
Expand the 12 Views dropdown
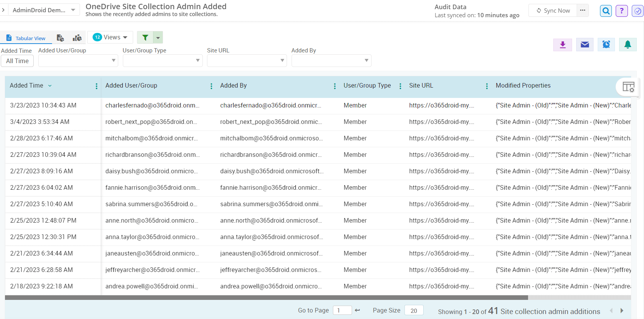click(110, 37)
